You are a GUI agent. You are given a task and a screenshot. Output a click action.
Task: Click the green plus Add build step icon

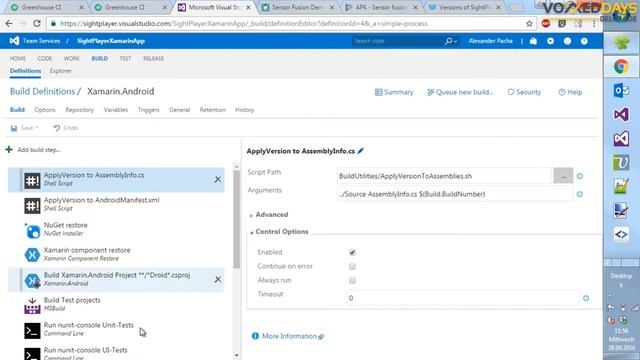click(x=9, y=149)
